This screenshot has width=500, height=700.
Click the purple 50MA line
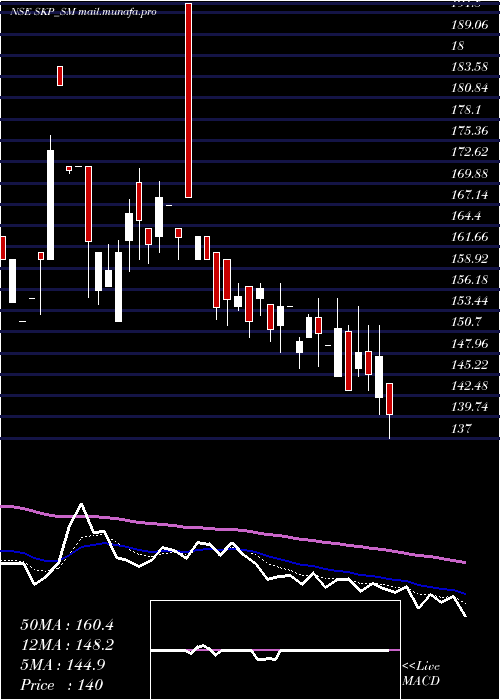pyautogui.click(x=232, y=529)
